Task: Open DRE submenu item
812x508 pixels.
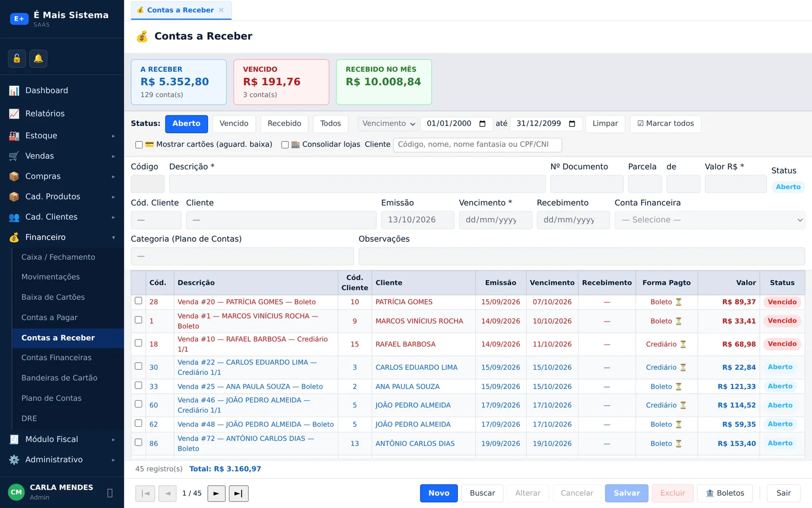Action: click(67, 419)
